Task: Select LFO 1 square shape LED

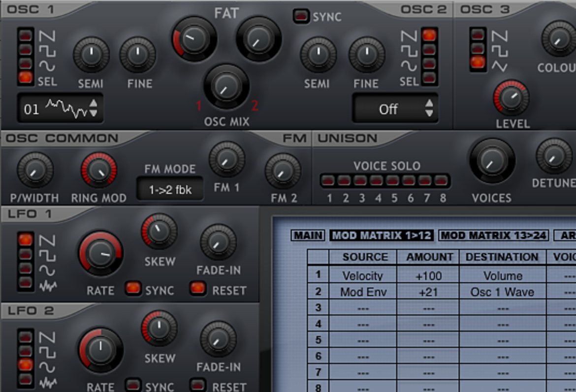Action: [25, 254]
